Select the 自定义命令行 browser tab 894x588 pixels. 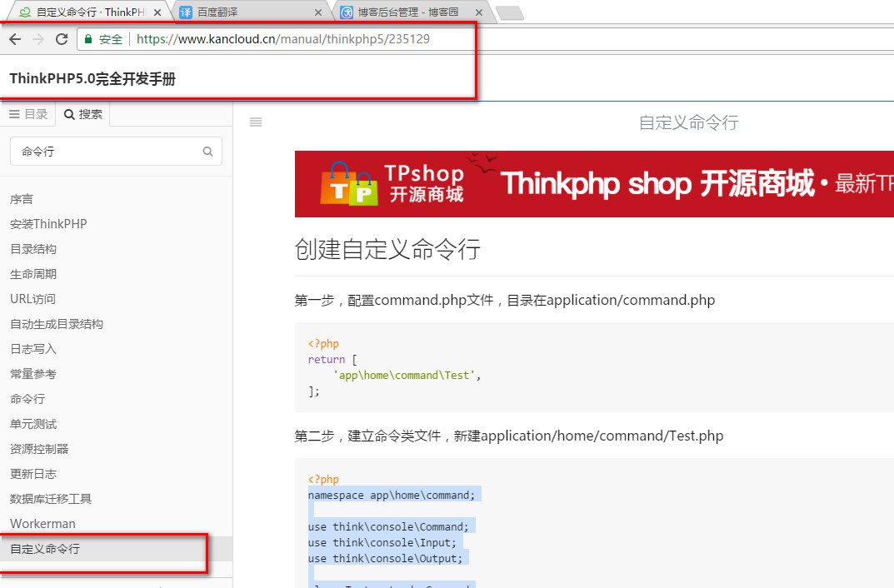tap(90, 12)
